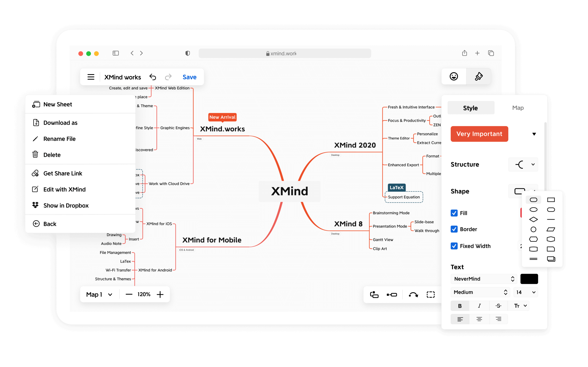Pick the single underline shape

click(551, 220)
